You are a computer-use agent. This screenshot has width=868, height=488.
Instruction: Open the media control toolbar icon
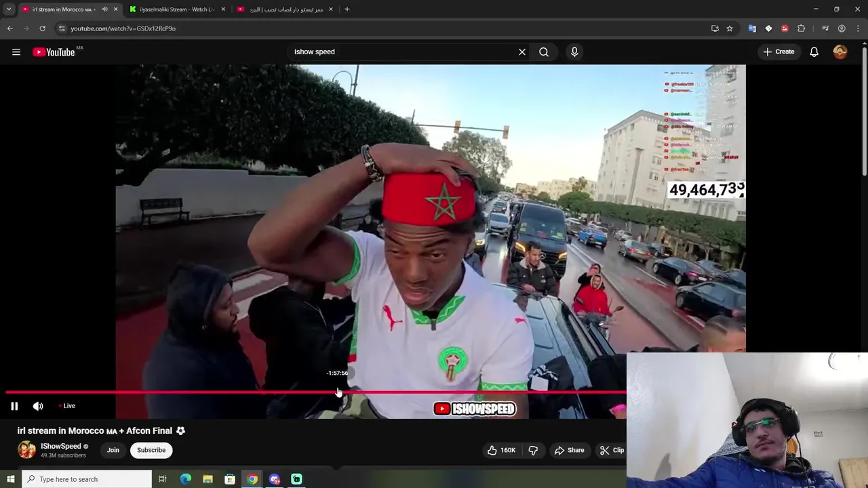tap(825, 28)
